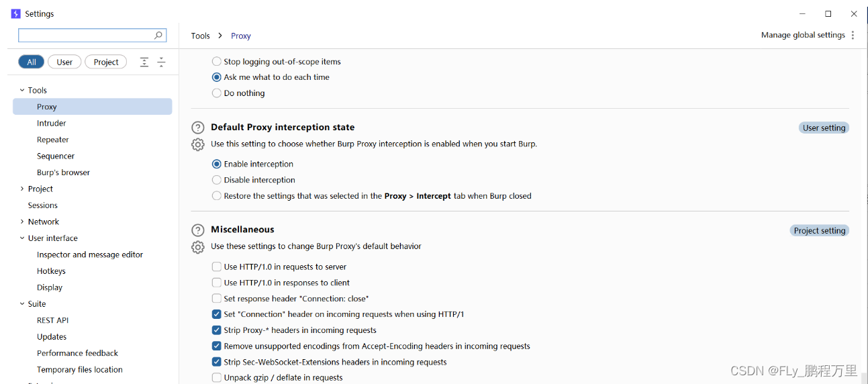Open Sessions settings in the tree
Image resolution: width=868 pixels, height=384 pixels.
click(x=43, y=205)
